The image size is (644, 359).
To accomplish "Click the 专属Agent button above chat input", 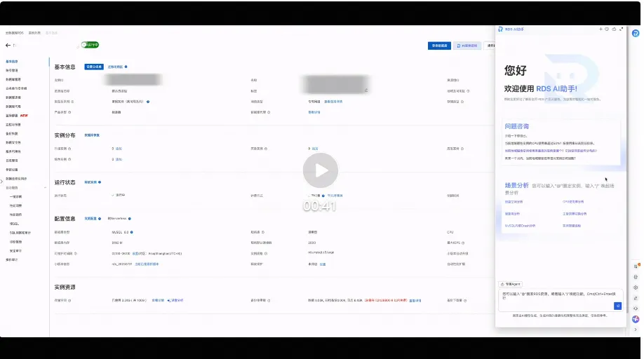I will coord(511,284).
